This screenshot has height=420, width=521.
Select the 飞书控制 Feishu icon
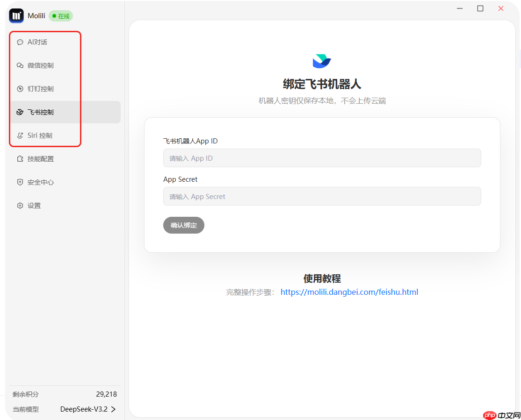point(20,112)
